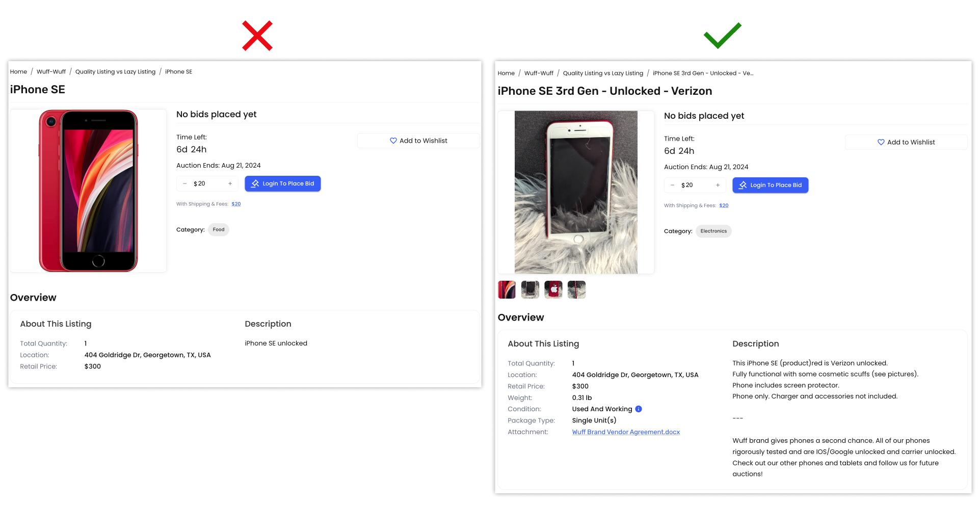Screen dimensions: 980x506
Task: Select the second thumbnail showing phone front
Action: click(x=530, y=290)
